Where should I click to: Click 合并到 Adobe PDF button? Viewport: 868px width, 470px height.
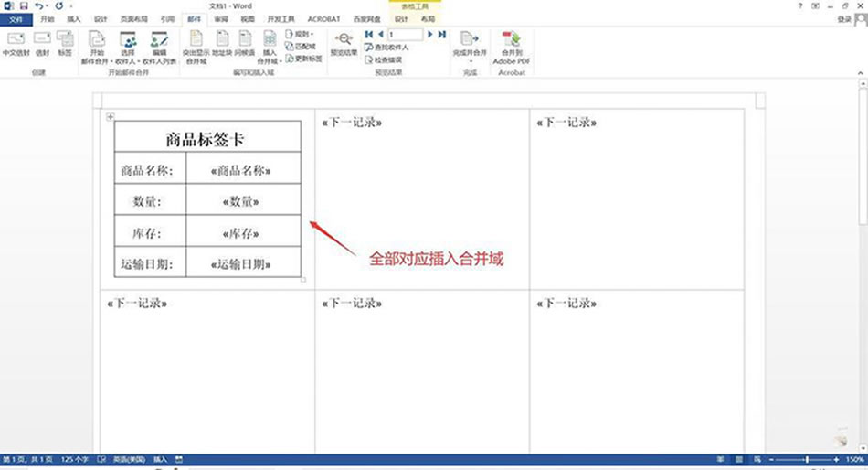512,48
